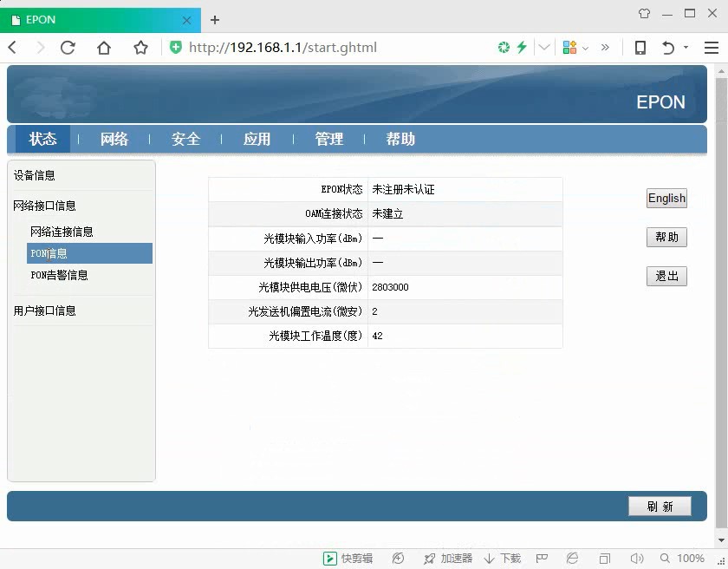Image resolution: width=728 pixels, height=569 pixels.
Task: Click the green lightning speed-mode icon
Action: pyautogui.click(x=522, y=48)
